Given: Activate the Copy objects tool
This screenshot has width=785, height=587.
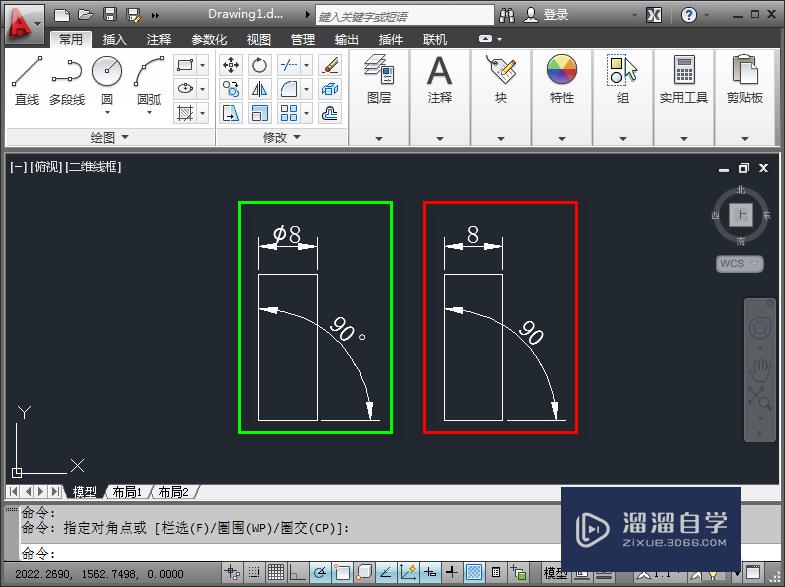Looking at the screenshot, I should (231, 89).
